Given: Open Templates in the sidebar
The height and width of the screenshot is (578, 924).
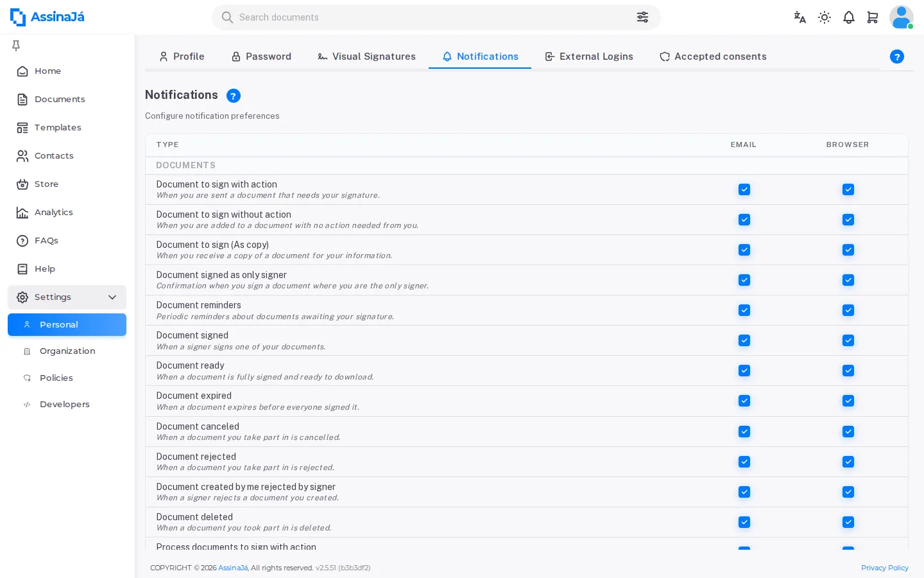Looking at the screenshot, I should [67, 128].
